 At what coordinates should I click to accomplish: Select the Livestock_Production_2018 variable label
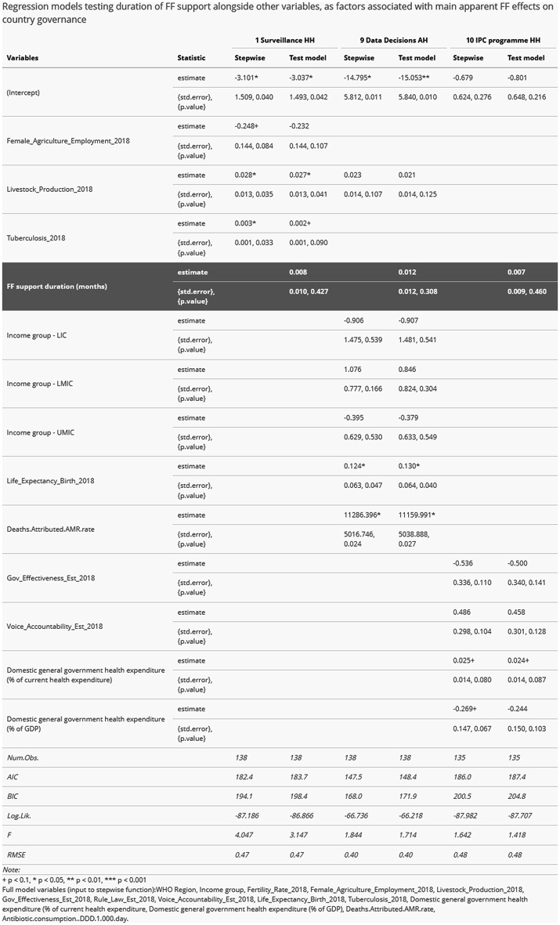pos(49,190)
